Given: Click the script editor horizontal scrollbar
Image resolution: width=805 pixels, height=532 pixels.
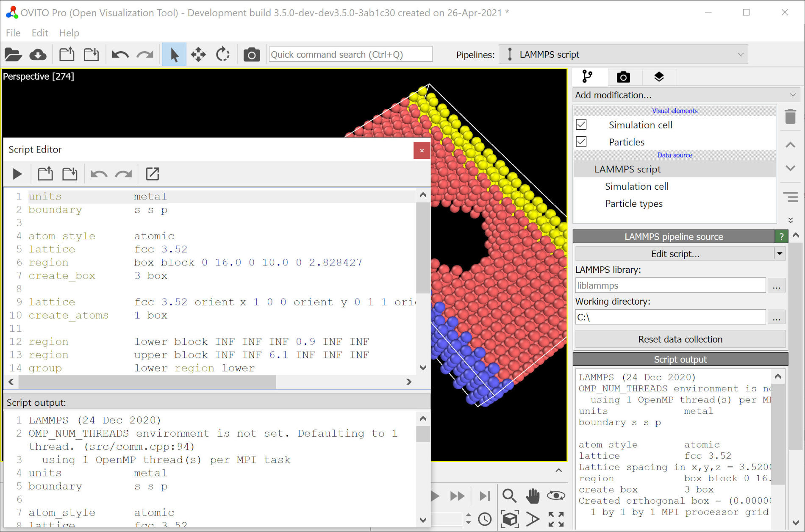Looking at the screenshot, I should [147, 382].
